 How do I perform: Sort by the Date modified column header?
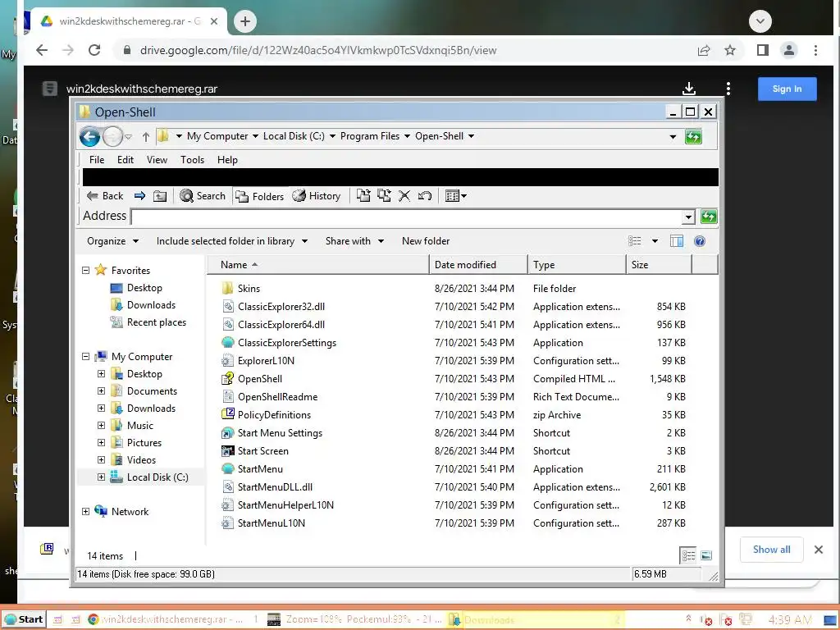478,265
